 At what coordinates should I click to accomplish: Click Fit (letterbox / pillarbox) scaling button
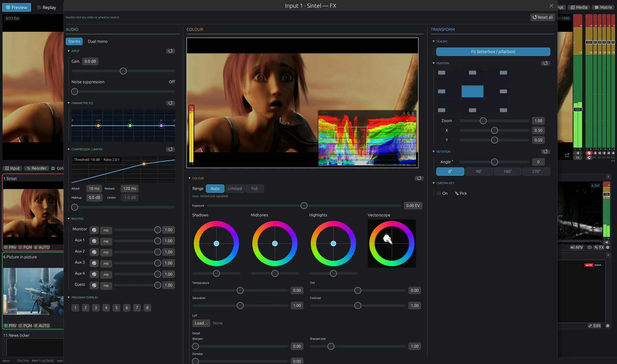coord(493,52)
